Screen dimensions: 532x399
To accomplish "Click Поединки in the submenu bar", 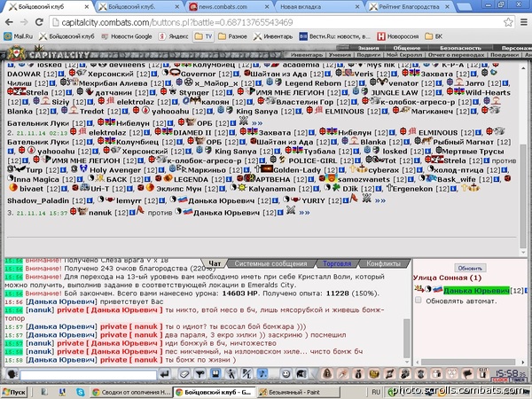I will pos(505,55).
